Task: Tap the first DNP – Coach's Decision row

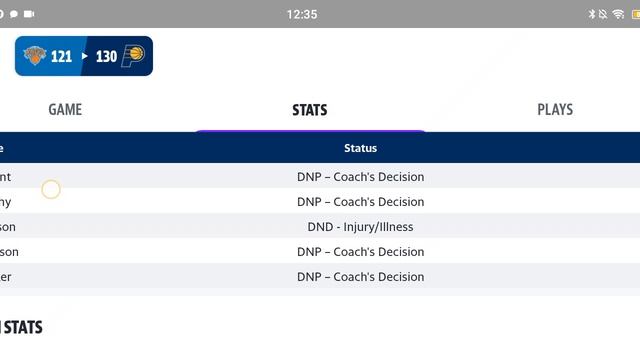Action: pos(320,176)
